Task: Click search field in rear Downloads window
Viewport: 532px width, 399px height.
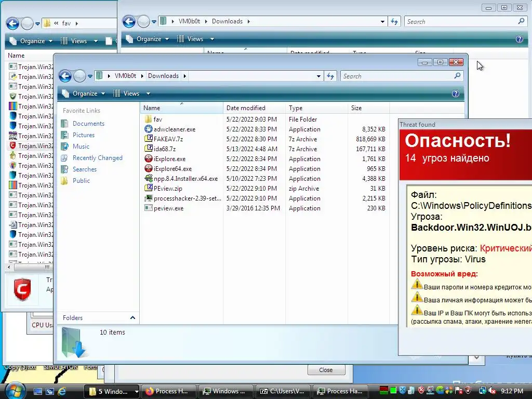Action: click(x=461, y=21)
